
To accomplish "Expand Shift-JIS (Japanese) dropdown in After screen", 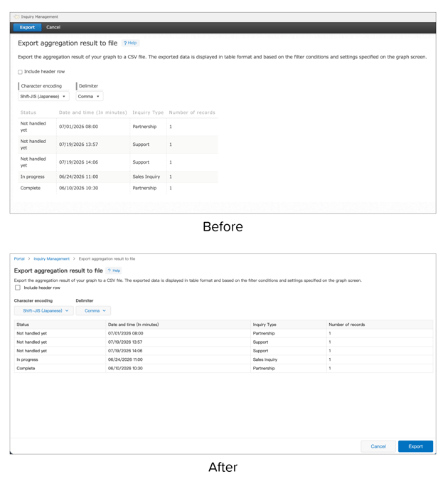I will click(x=44, y=310).
